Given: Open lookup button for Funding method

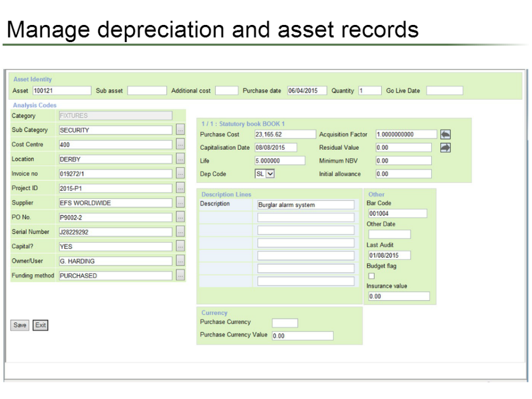Looking at the screenshot, I should tap(180, 275).
